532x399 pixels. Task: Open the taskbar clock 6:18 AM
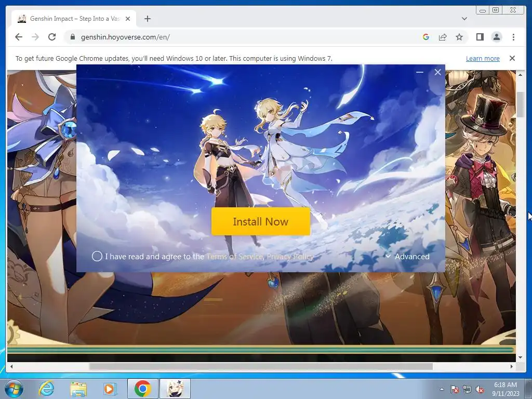pos(506,389)
